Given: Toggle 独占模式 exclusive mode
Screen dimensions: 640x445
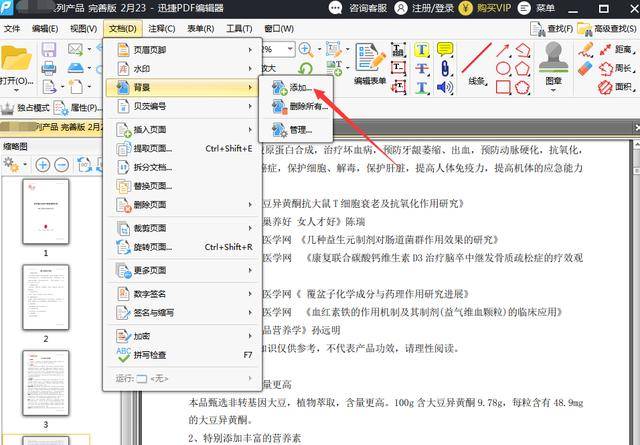Looking at the screenshot, I should (x=25, y=108).
